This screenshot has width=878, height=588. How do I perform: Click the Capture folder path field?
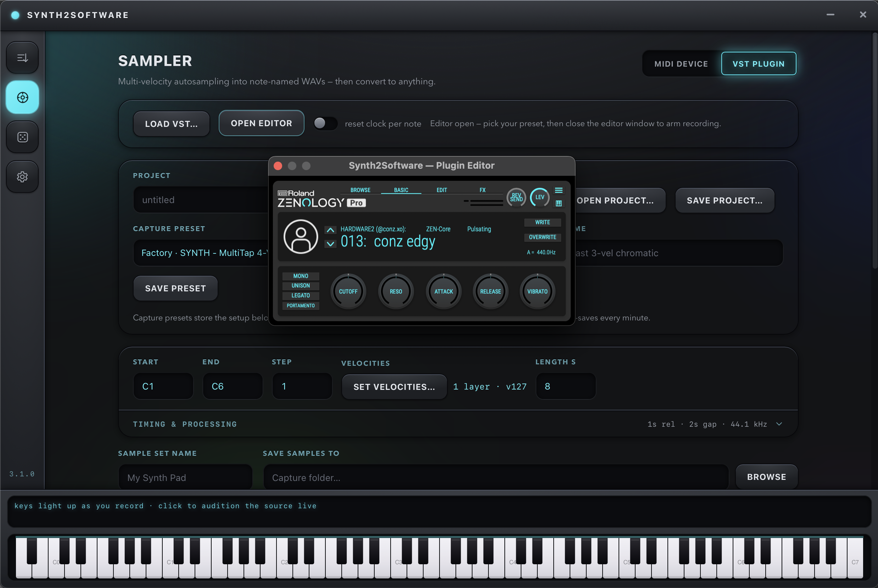pos(496,477)
